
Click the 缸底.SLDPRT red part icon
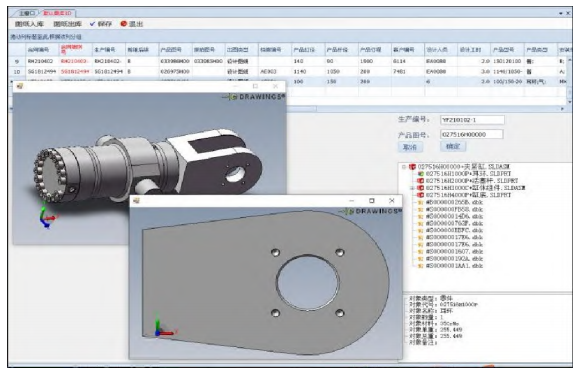pyautogui.click(x=420, y=195)
